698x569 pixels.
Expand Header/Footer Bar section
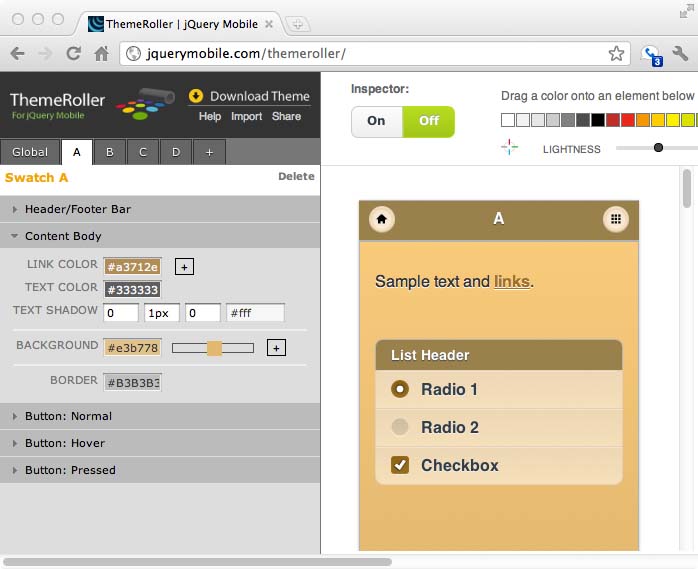click(x=160, y=209)
